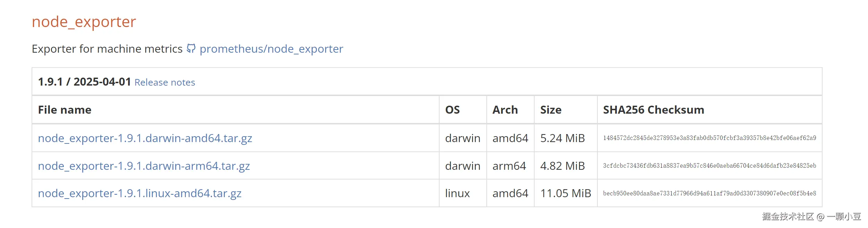This screenshot has width=868, height=228.
Task: Click the GitHub icon beside prometheus/node_exporter
Action: [x=191, y=49]
